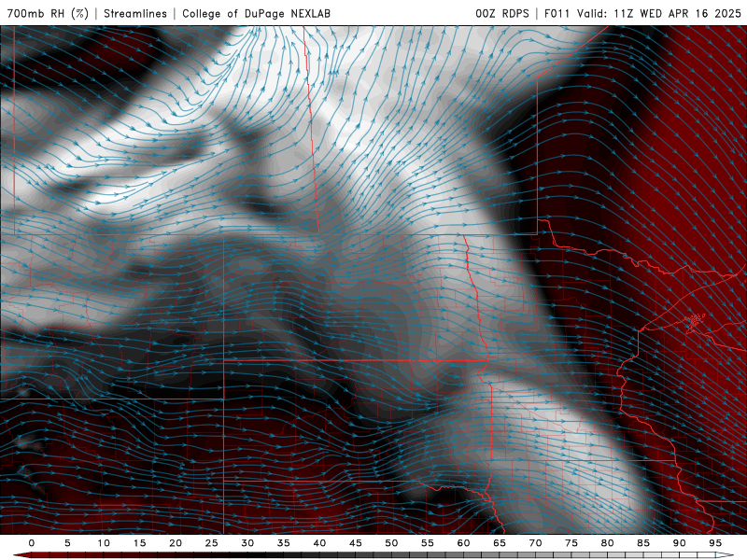Select "Valid: 11Z WED APR 16 2025" text
The width and height of the screenshot is (747, 560).
point(659,13)
